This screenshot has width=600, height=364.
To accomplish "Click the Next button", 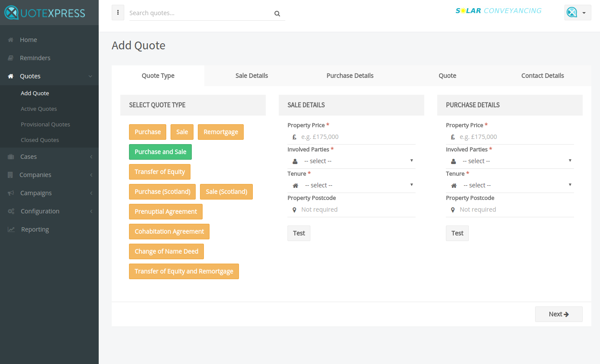I will (x=559, y=314).
